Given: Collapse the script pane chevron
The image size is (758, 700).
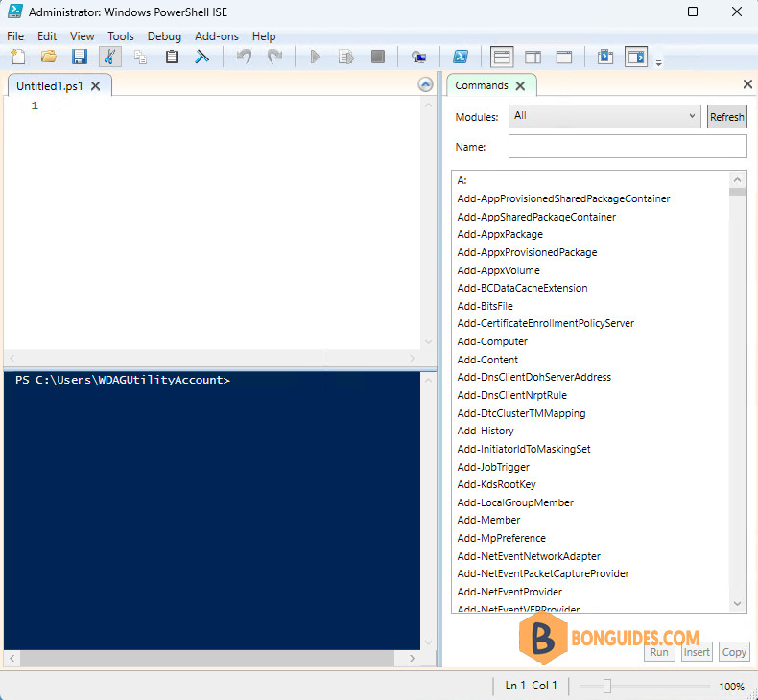Looking at the screenshot, I should tap(425, 85).
